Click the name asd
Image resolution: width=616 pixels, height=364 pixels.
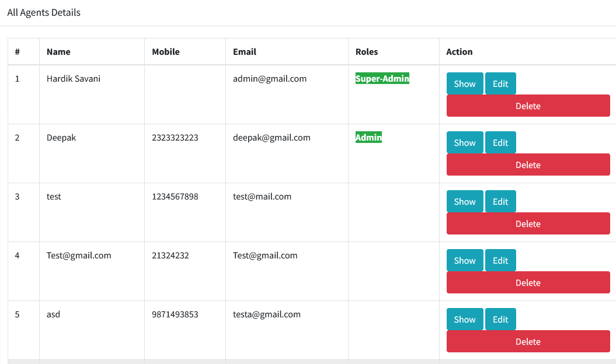point(54,314)
